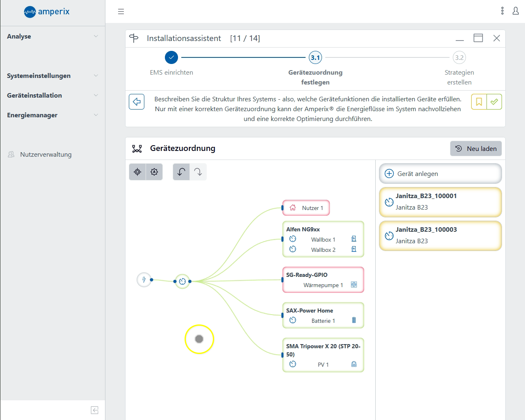Open the hamburger menu icon
The width and height of the screenshot is (525, 420).
tap(121, 11)
